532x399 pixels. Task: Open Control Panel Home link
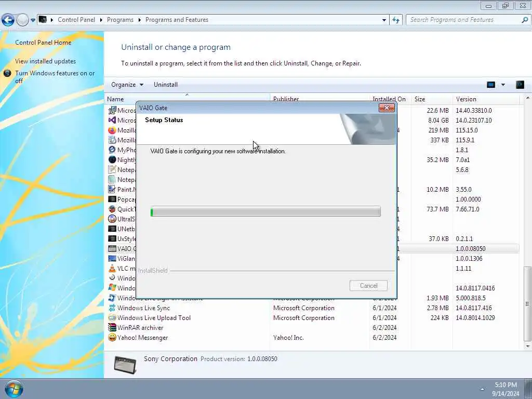(43, 43)
